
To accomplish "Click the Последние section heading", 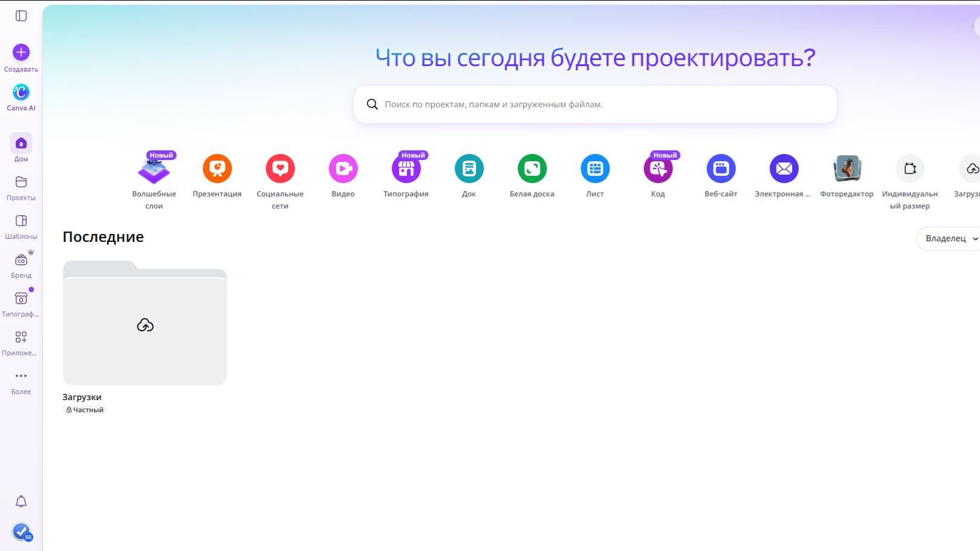I will (x=103, y=237).
